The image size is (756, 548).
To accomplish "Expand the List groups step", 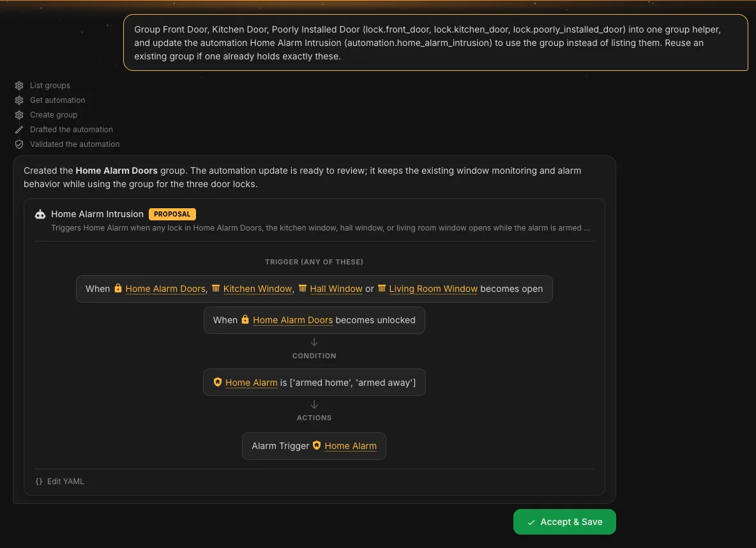I will pos(42,86).
